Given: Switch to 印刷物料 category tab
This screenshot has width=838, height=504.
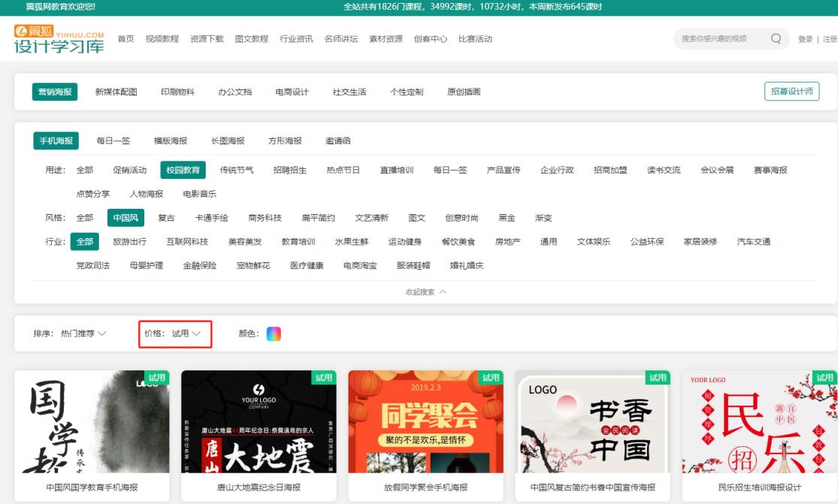Looking at the screenshot, I should click(177, 92).
